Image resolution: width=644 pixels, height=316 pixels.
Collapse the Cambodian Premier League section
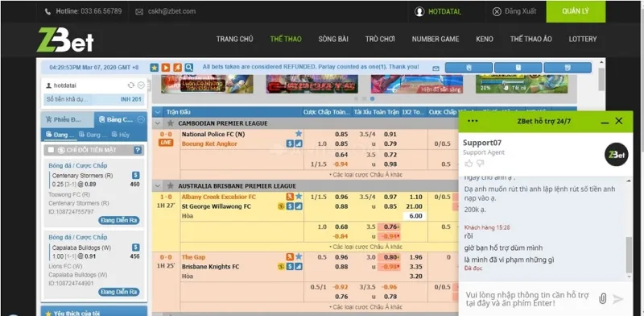point(158,123)
